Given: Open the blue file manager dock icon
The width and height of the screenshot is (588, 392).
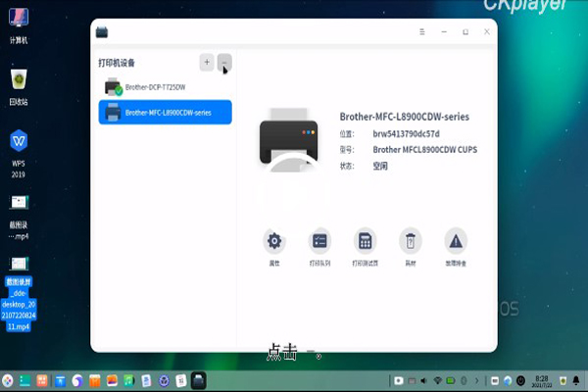Looking at the screenshot, I should tap(60, 381).
